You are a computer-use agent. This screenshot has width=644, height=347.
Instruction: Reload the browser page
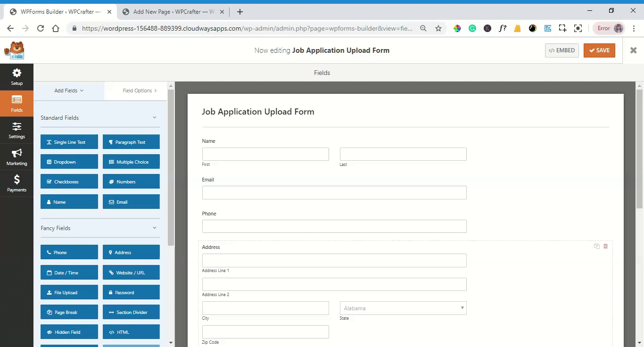click(x=41, y=28)
